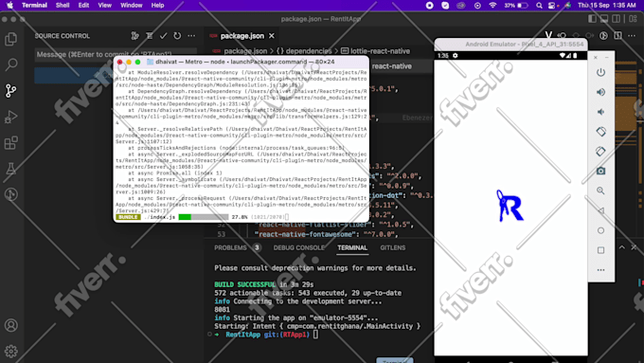
Task: Click the emulator zoom magnifier
Action: (600, 191)
